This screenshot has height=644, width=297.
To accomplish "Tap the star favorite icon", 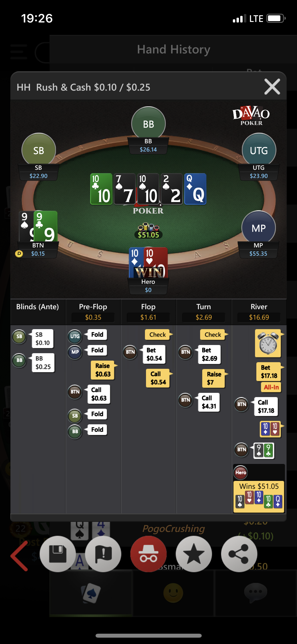I will [x=194, y=554].
